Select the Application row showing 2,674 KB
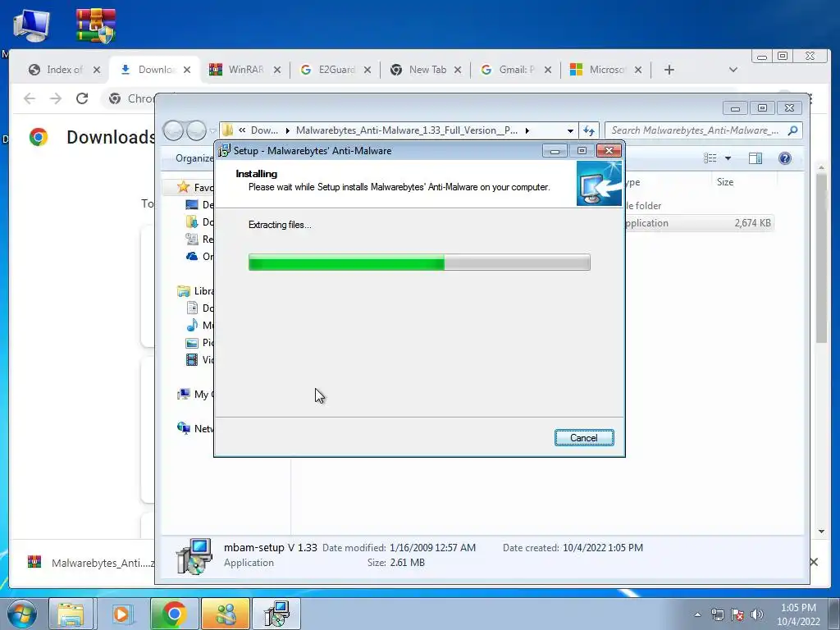This screenshot has width=840, height=630. (699, 223)
